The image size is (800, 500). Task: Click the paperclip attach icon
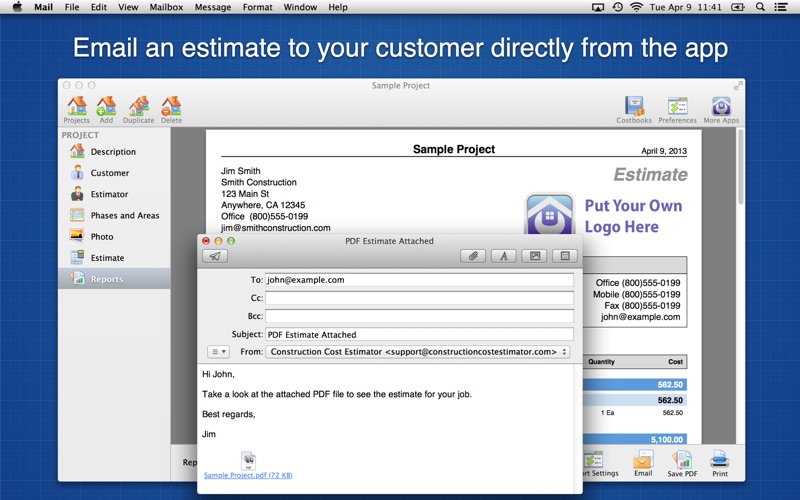coord(473,256)
